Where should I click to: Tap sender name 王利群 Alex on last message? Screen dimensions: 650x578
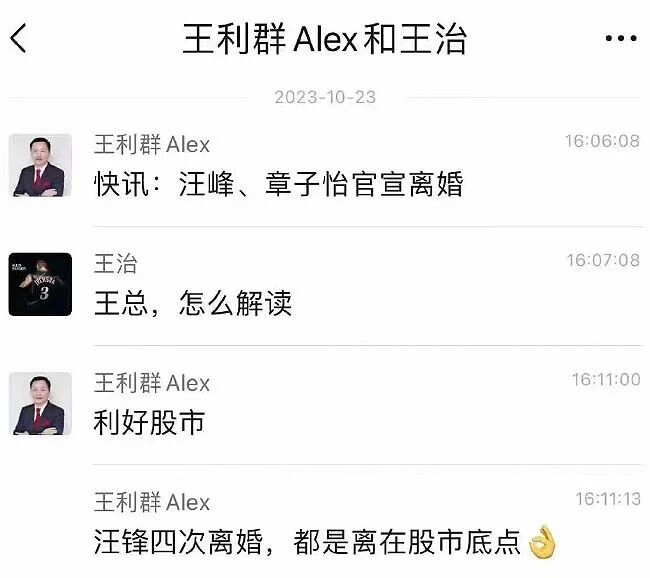(x=152, y=502)
